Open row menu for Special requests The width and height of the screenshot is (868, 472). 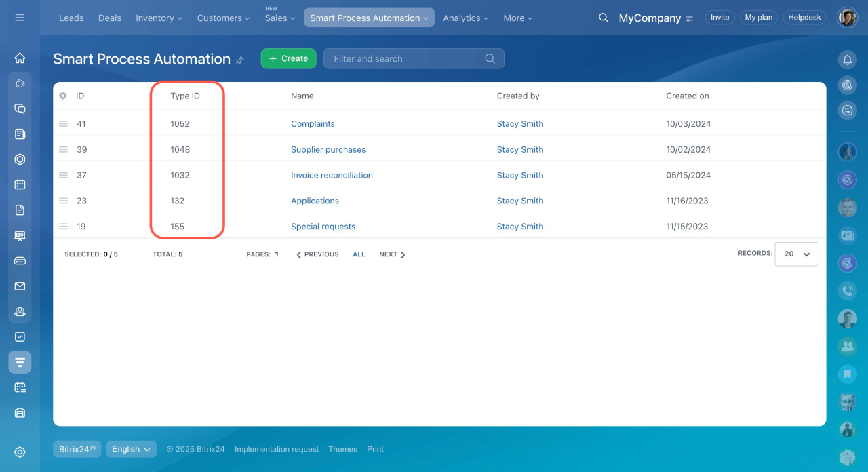tap(63, 227)
